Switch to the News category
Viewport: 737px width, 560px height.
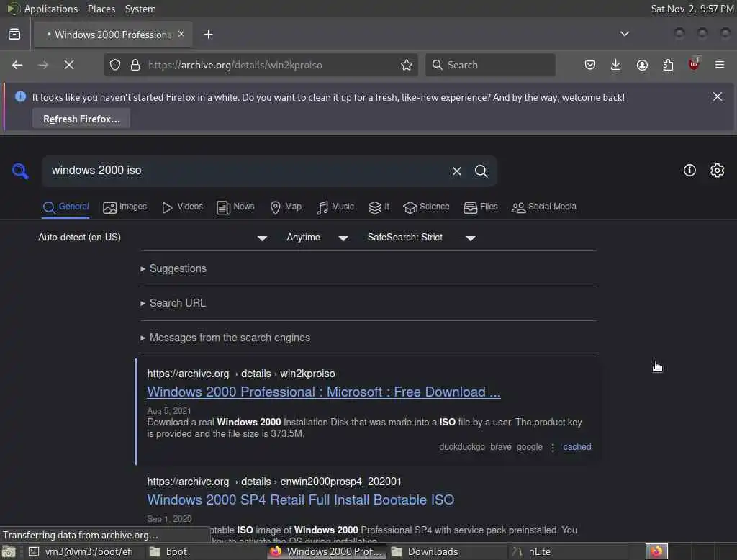(x=235, y=207)
